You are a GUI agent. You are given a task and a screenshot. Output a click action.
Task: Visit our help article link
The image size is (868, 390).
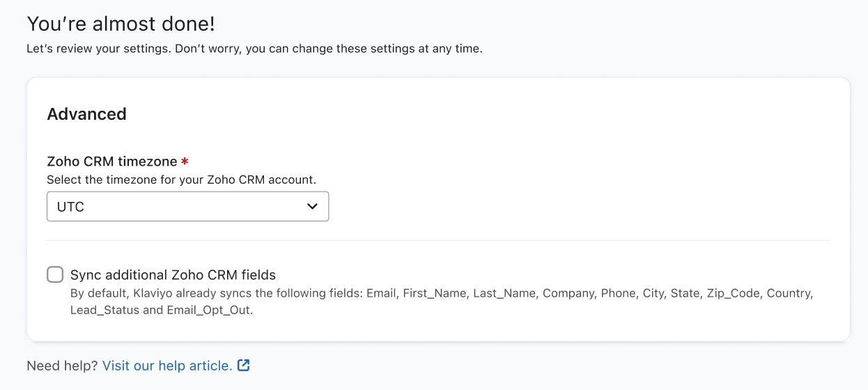[x=167, y=366]
